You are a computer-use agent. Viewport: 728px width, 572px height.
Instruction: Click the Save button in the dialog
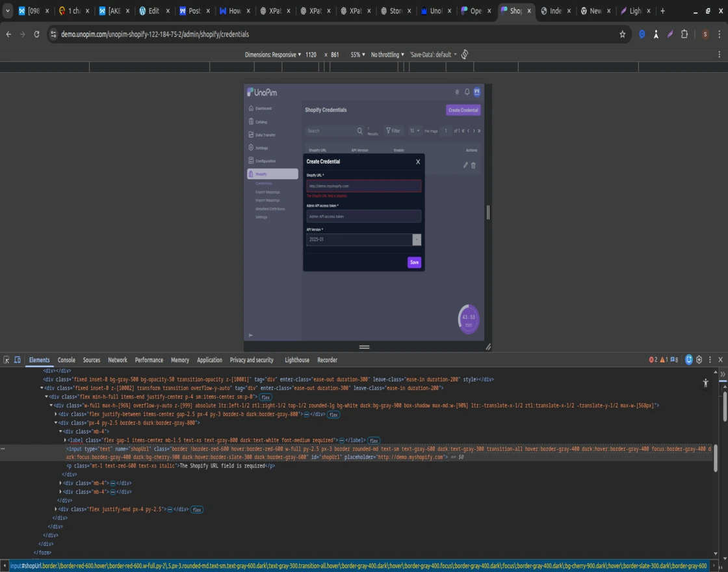414,263
